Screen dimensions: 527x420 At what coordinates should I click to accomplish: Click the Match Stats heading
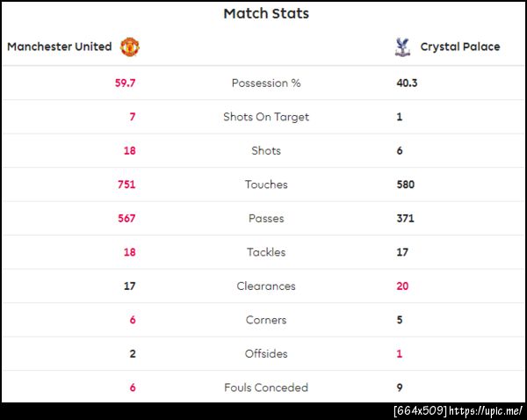(266, 13)
